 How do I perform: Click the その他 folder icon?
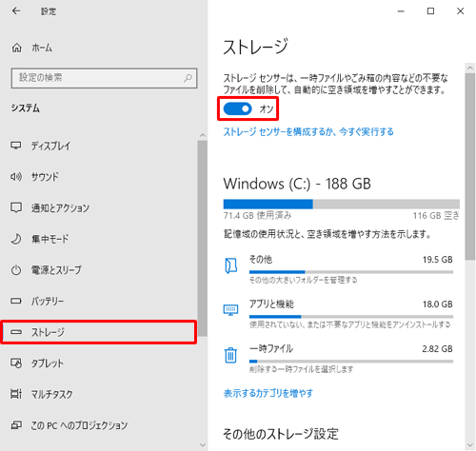[x=231, y=265]
